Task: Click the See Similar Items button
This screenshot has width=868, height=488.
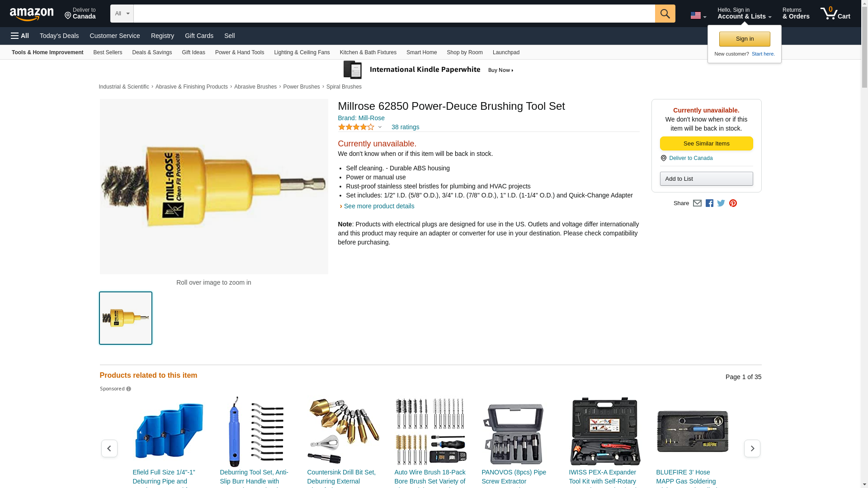Action: [x=706, y=143]
